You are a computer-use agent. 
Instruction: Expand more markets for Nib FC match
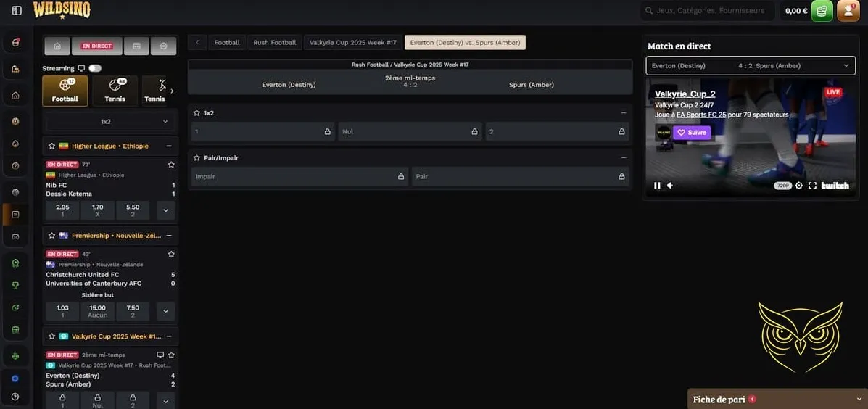point(165,210)
